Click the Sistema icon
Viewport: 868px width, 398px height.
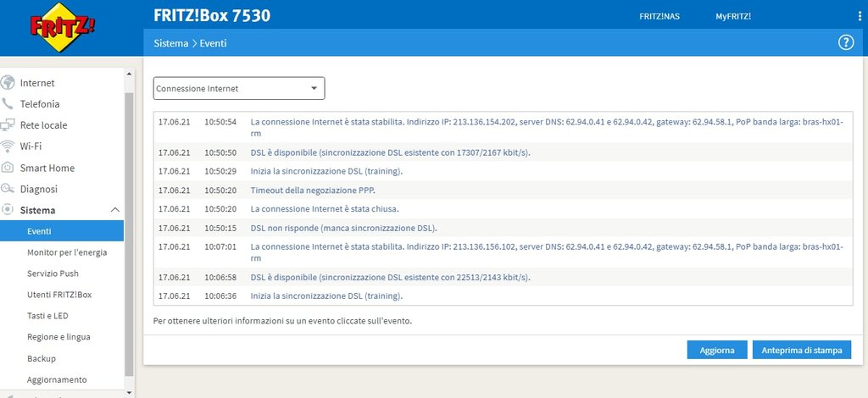pyautogui.click(x=8, y=210)
